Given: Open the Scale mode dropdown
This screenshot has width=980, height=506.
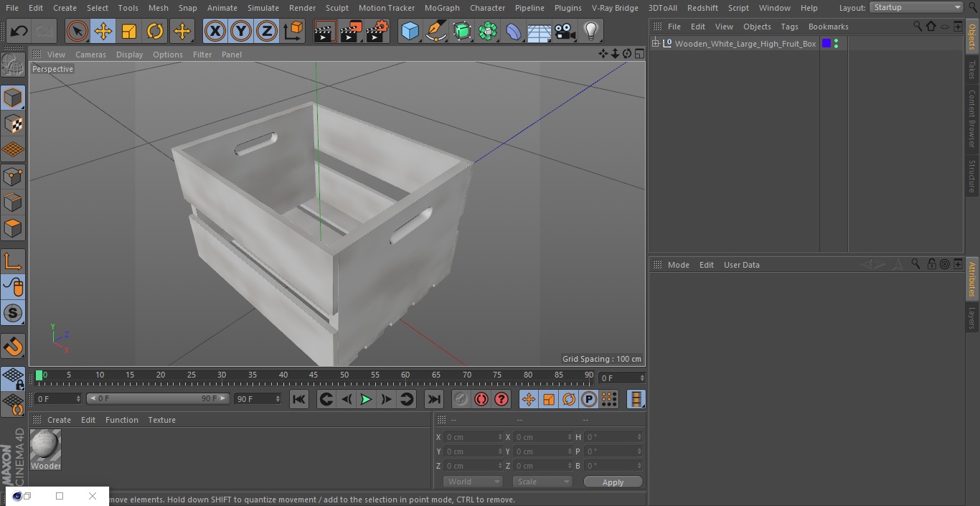Looking at the screenshot, I should tap(542, 482).
